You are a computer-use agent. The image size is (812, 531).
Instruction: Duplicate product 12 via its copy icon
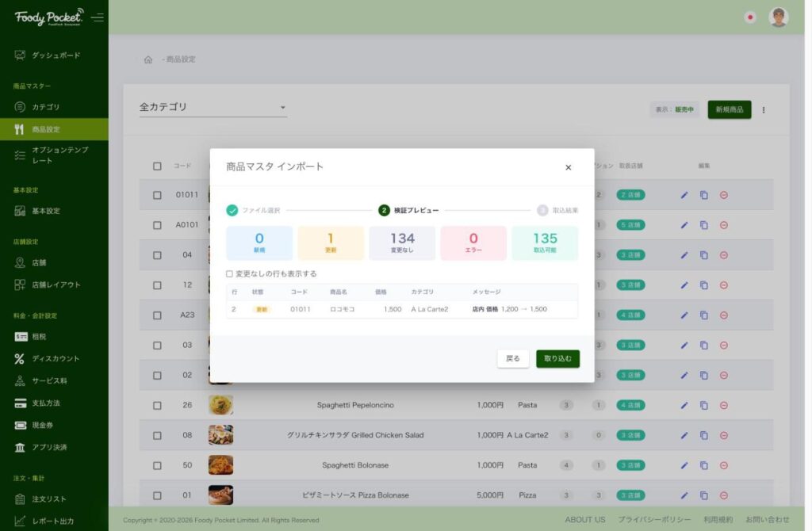coord(704,285)
